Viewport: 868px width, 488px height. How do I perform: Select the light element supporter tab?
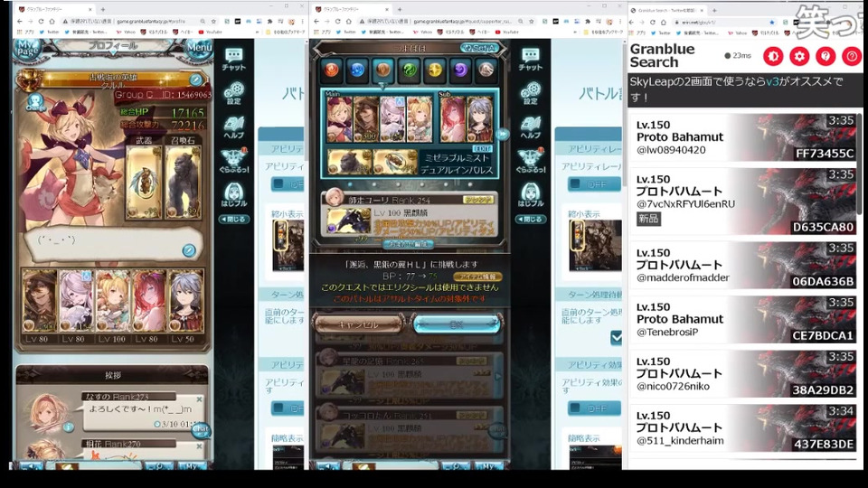(x=435, y=70)
